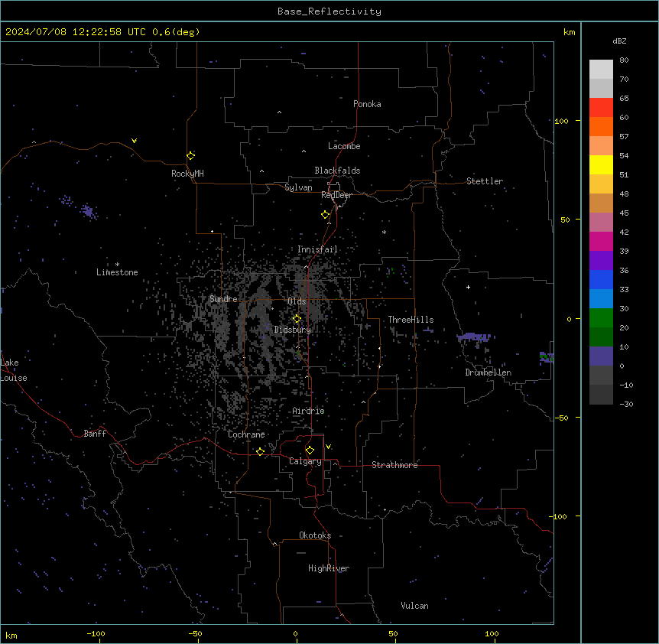The height and width of the screenshot is (644, 659).
Task: Click the Vulcan label
Action: point(414,606)
